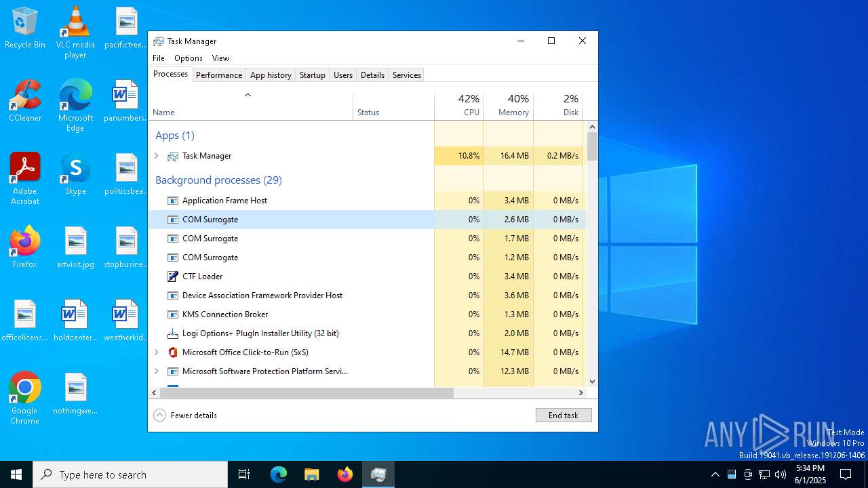Open the File menu
This screenshot has height=488, width=868.
click(159, 58)
